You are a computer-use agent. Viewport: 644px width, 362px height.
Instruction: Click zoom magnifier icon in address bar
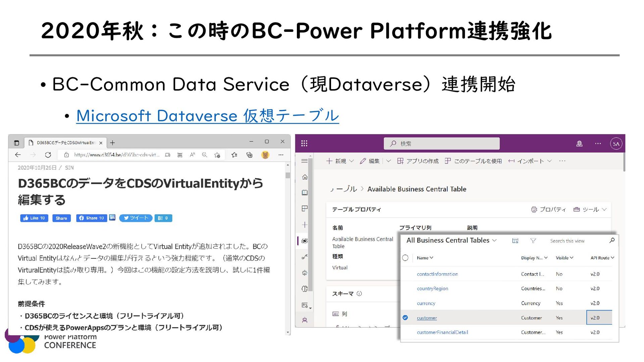[x=205, y=155]
